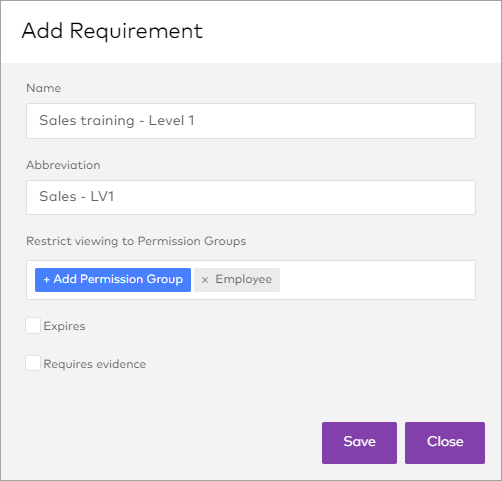The width and height of the screenshot is (502, 481).
Task: Close the Add Requirement dialog
Action: pos(445,443)
